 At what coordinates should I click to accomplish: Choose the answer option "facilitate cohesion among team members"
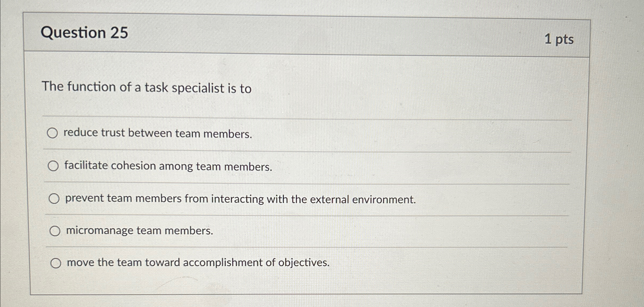[x=167, y=166]
